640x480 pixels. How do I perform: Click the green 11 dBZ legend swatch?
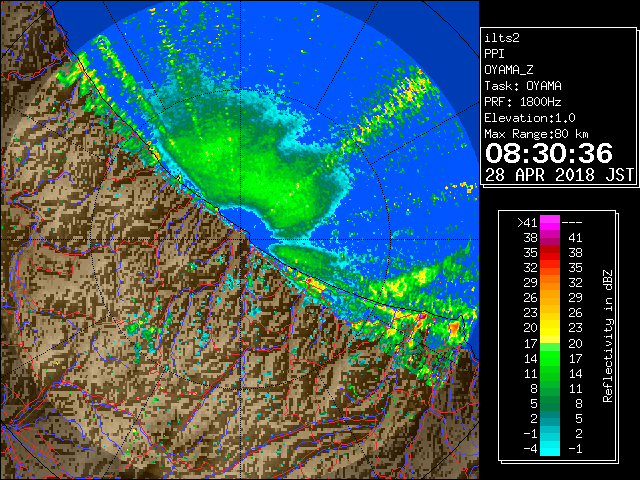tap(550, 373)
